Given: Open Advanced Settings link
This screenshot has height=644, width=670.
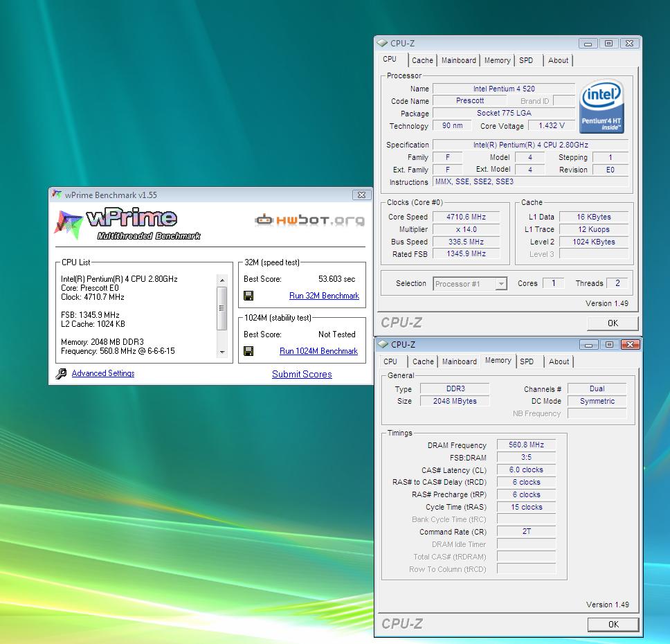Looking at the screenshot, I should [x=103, y=373].
